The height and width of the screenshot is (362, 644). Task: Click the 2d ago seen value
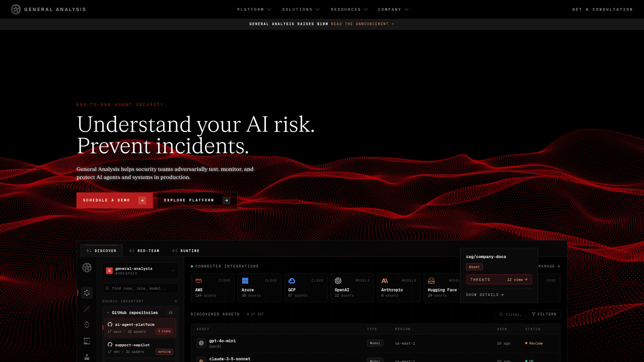click(504, 344)
